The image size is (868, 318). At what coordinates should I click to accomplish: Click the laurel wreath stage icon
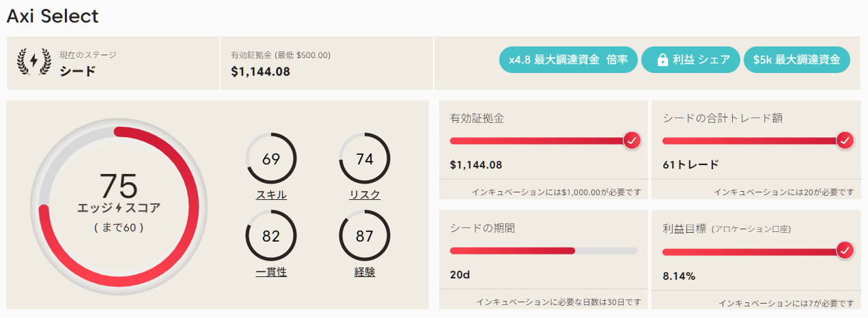point(33,61)
